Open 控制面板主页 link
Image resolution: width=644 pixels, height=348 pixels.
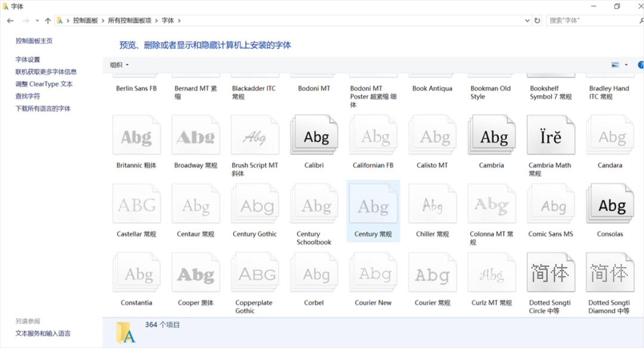tap(34, 41)
